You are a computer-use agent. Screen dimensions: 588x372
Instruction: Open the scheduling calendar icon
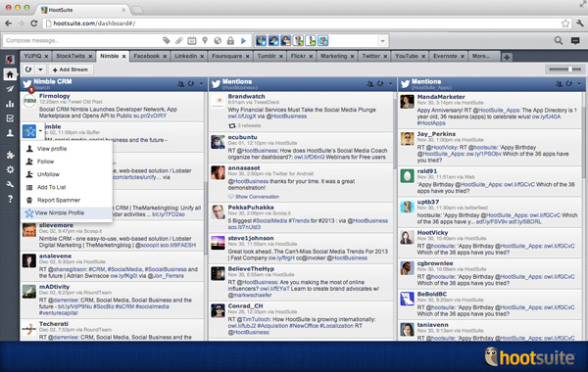tap(192, 40)
